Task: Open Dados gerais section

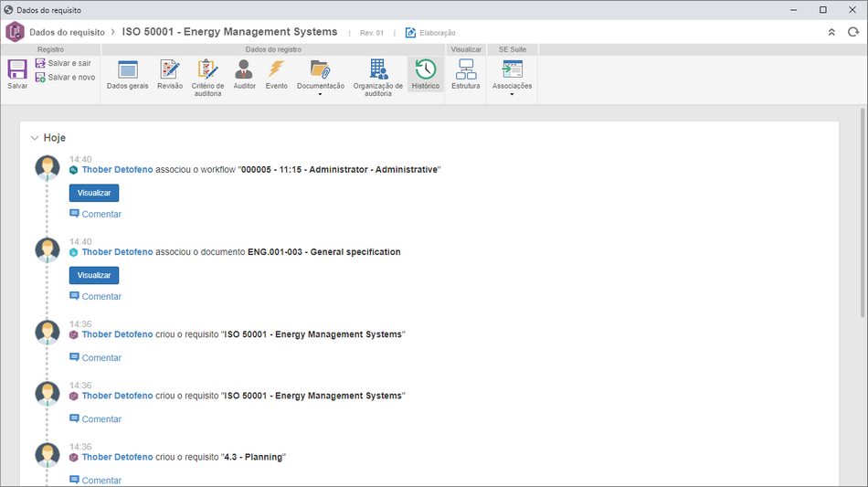Action: 127,74
